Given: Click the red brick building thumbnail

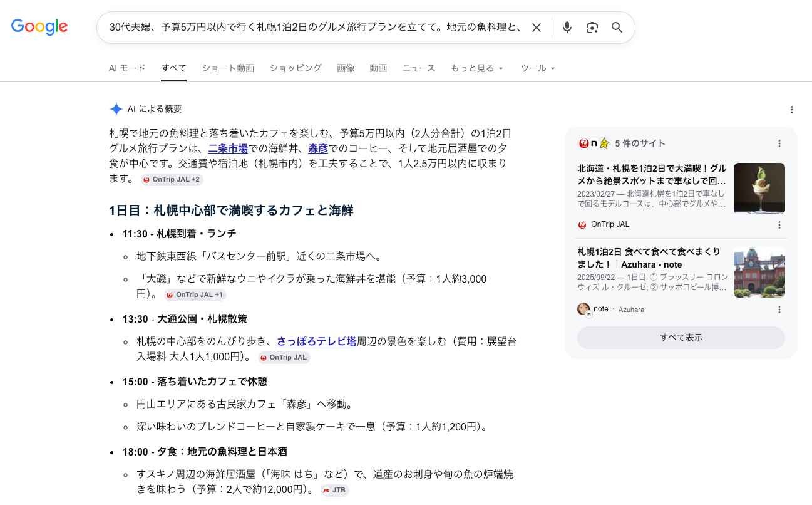Looking at the screenshot, I should [x=759, y=272].
